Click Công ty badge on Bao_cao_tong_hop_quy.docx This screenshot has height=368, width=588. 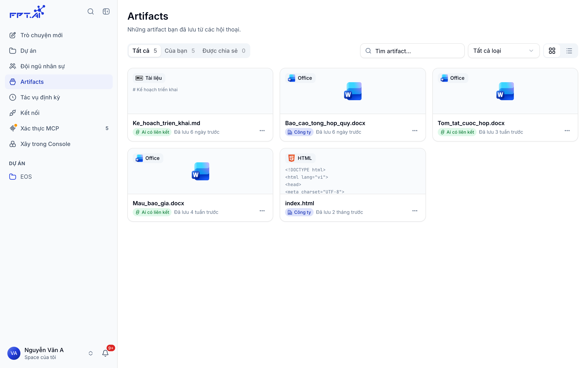pos(299,132)
